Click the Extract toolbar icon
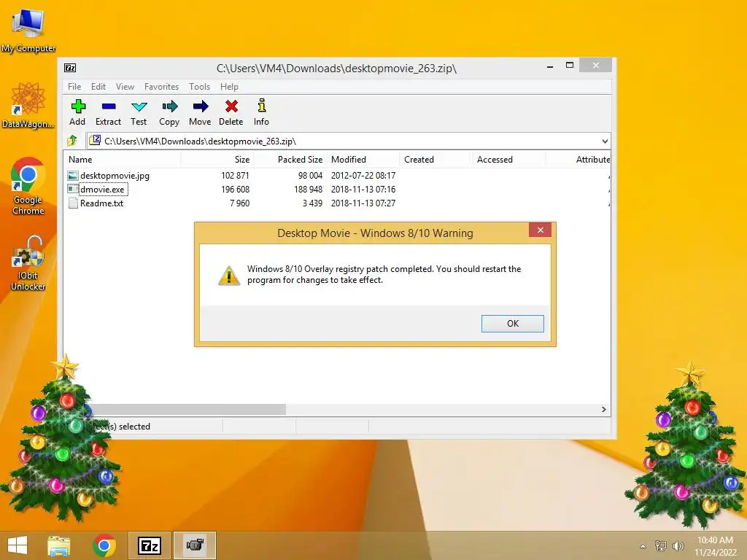The width and height of the screenshot is (747, 560). (x=108, y=112)
